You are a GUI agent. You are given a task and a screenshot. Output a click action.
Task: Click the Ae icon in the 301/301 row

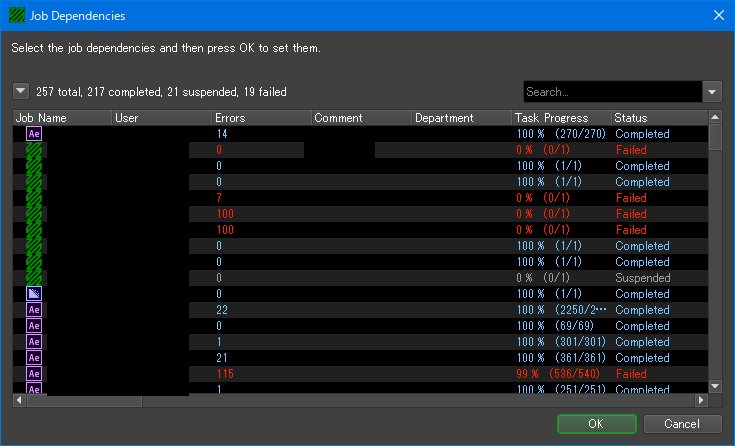point(34,341)
